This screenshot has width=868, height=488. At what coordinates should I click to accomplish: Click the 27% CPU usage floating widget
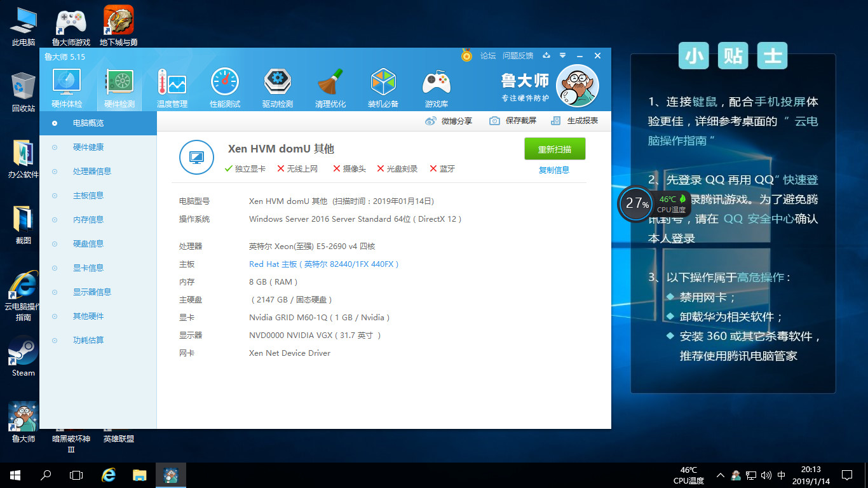(635, 204)
